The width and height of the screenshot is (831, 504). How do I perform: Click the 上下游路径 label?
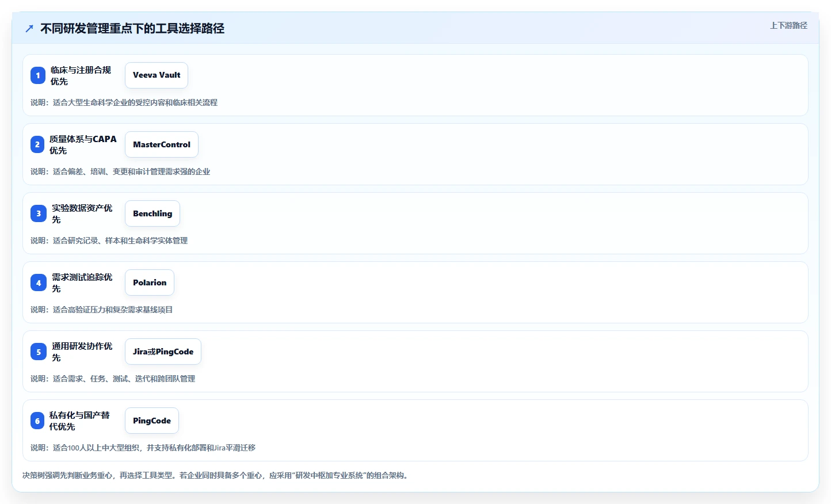point(788,25)
